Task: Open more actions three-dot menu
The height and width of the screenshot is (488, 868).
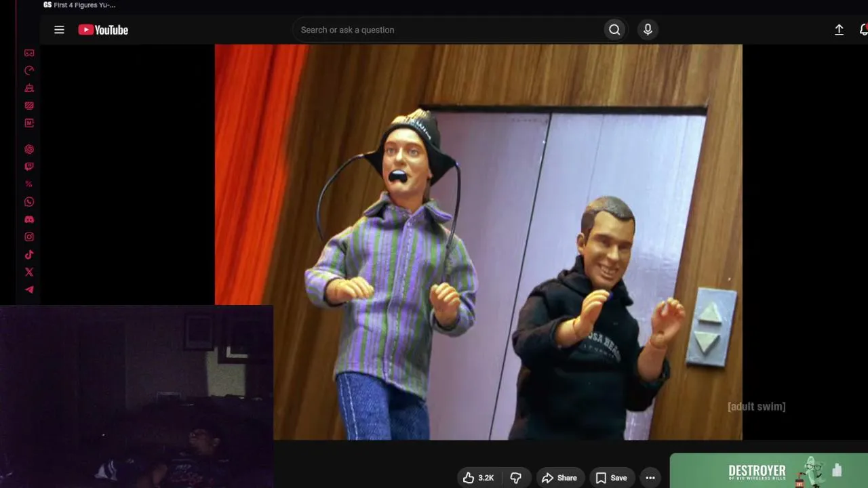Action: [650, 478]
